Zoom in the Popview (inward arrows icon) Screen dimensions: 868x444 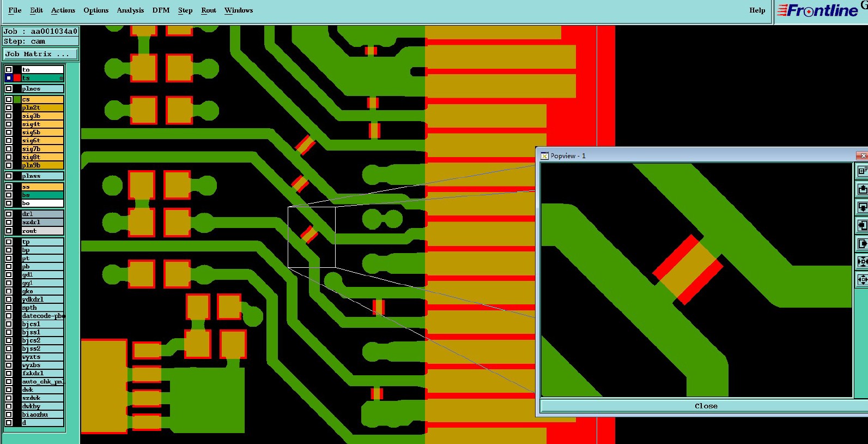tap(863, 262)
